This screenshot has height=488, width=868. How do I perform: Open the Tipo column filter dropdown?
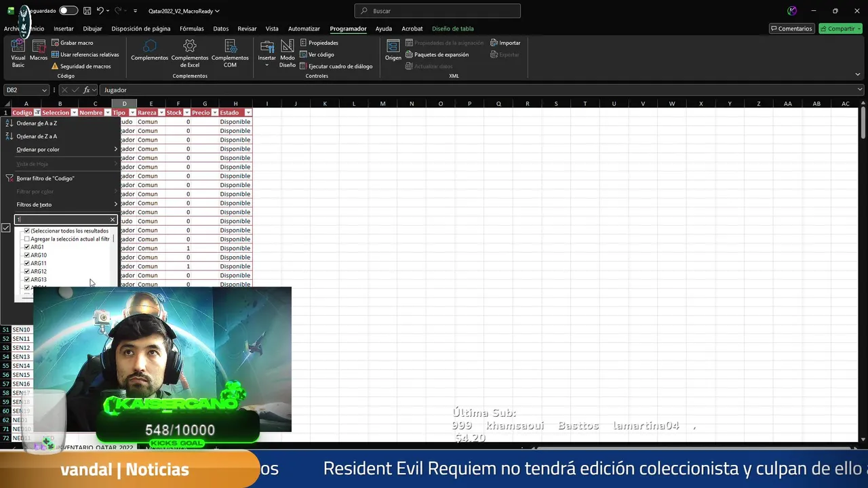click(132, 113)
